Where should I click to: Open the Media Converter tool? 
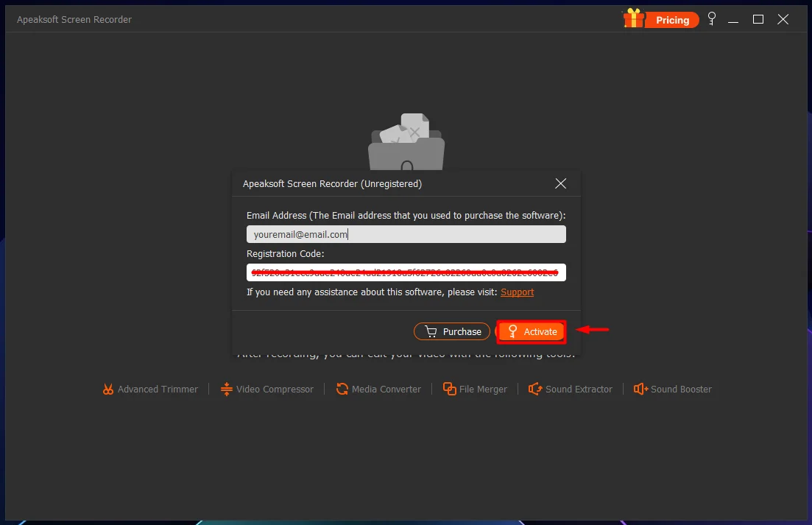click(x=378, y=389)
